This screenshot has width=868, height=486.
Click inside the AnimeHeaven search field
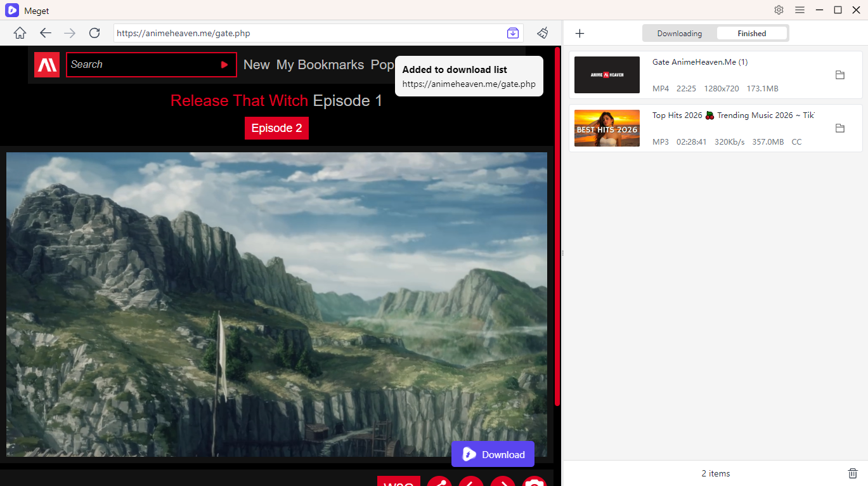(x=139, y=64)
